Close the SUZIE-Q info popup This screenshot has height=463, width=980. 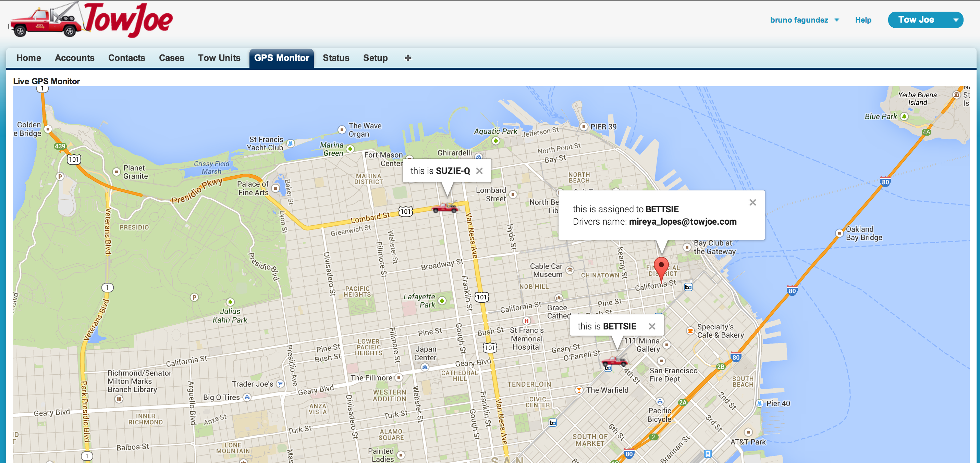[479, 171]
